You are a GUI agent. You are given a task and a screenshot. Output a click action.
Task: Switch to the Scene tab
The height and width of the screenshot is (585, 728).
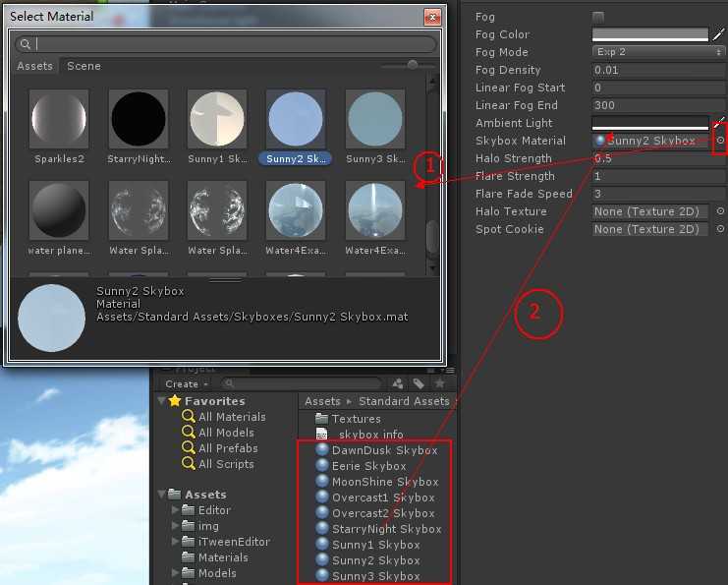point(84,66)
